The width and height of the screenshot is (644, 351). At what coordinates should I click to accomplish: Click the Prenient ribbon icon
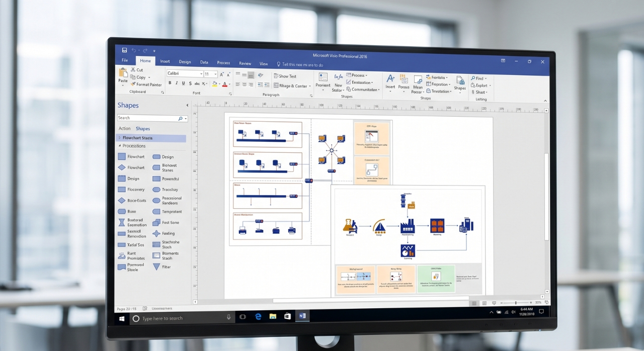[x=323, y=77]
